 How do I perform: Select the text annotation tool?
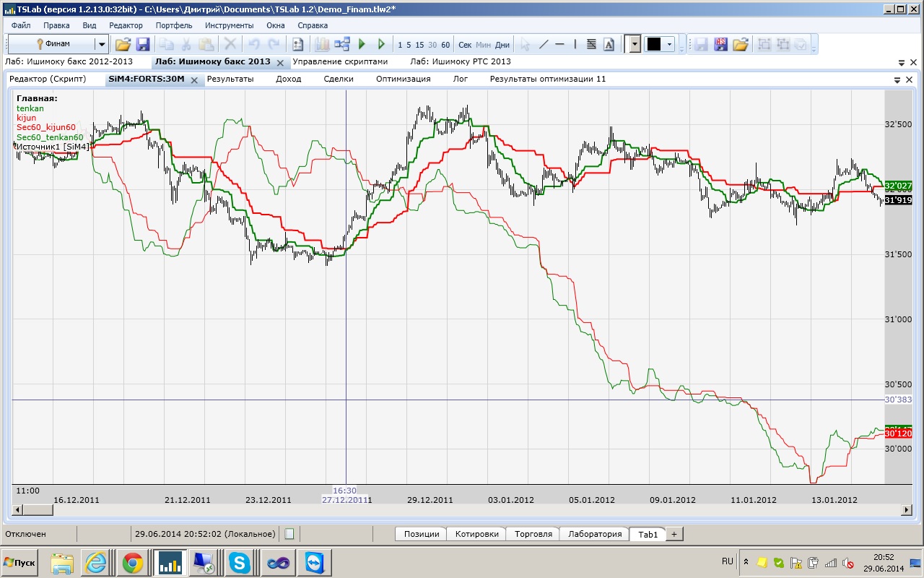pos(609,44)
